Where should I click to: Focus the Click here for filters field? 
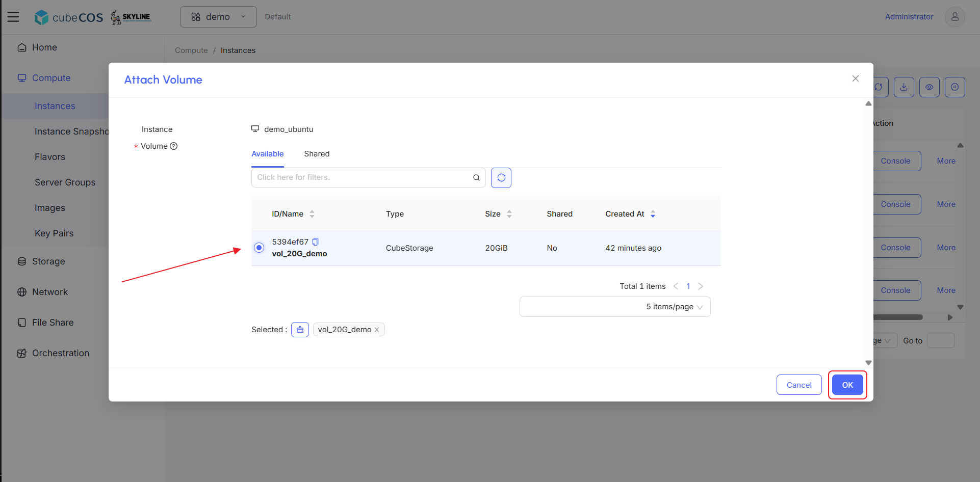[x=363, y=177]
